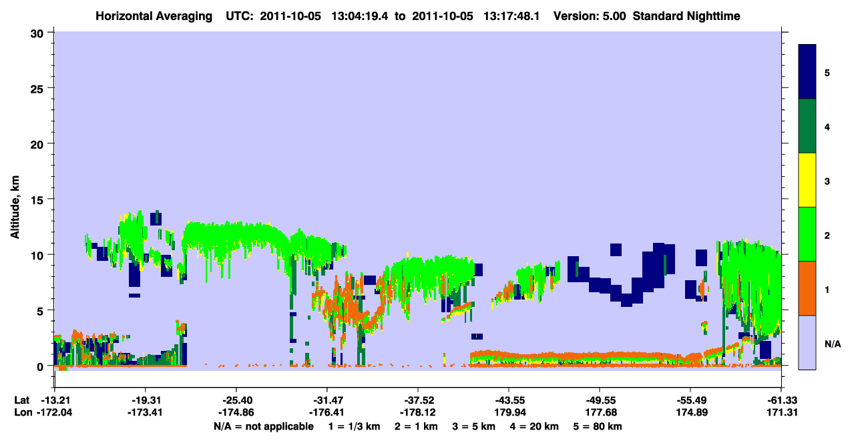The height and width of the screenshot is (445, 868).
Task: Click longitude value '-174.86'
Action: pos(236,413)
